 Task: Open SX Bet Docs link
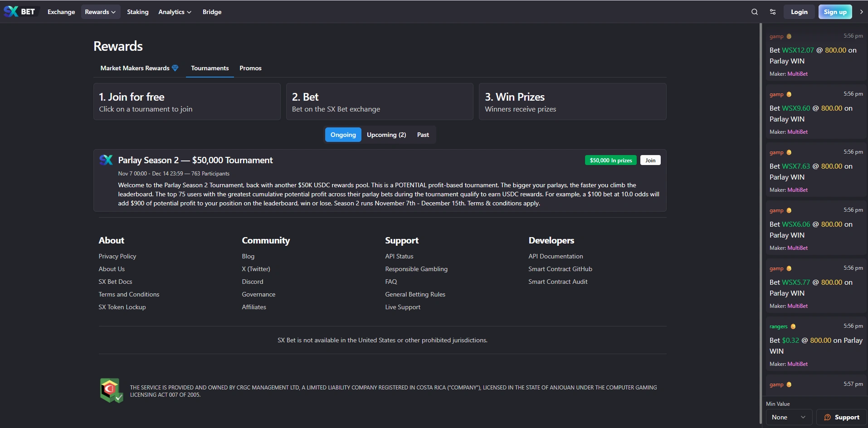click(116, 282)
